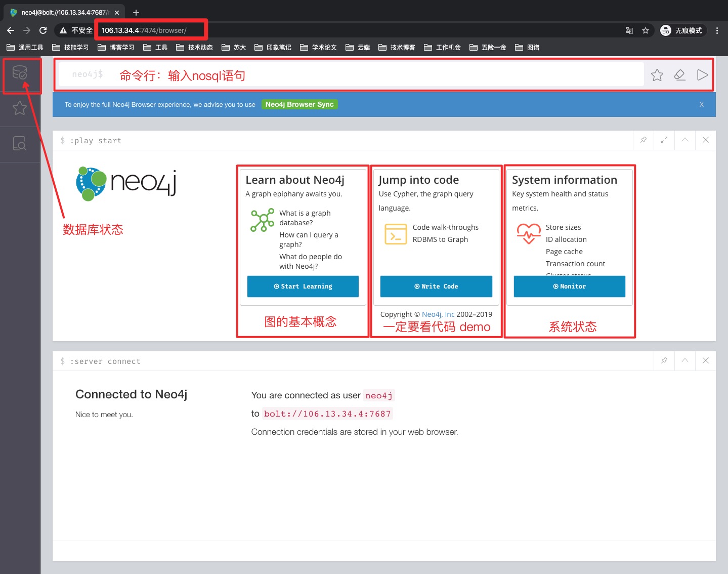
Task: Click the bolt://106.13.34.4:7687 address text
Action: (x=327, y=414)
